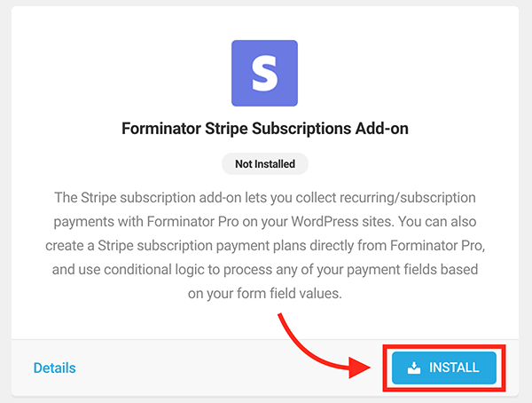Click the white letter S in logo
This screenshot has height=403, width=532.
tap(265, 74)
